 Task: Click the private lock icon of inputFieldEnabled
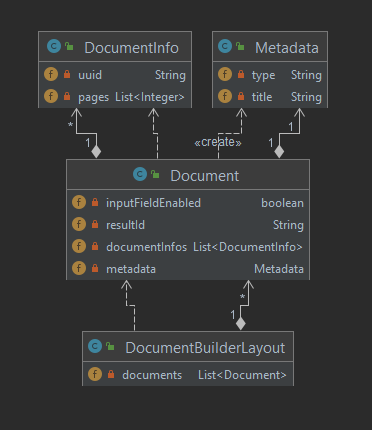[x=95, y=202]
